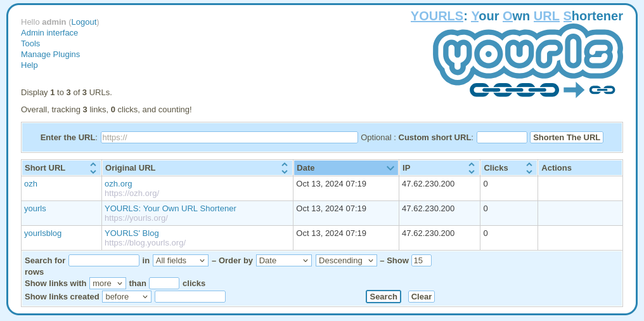Focus the Show rows number field
644x321 pixels.
pos(422,261)
